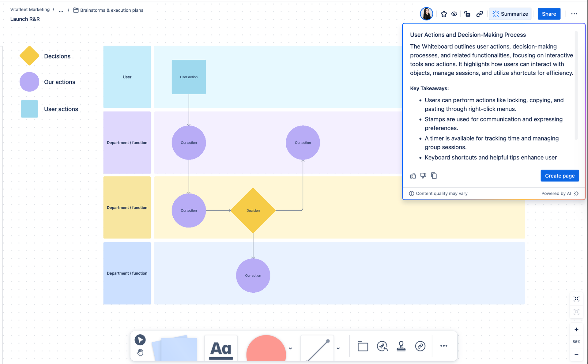Click the Copy link icon in toolbar
588x364 pixels.
point(479,13)
